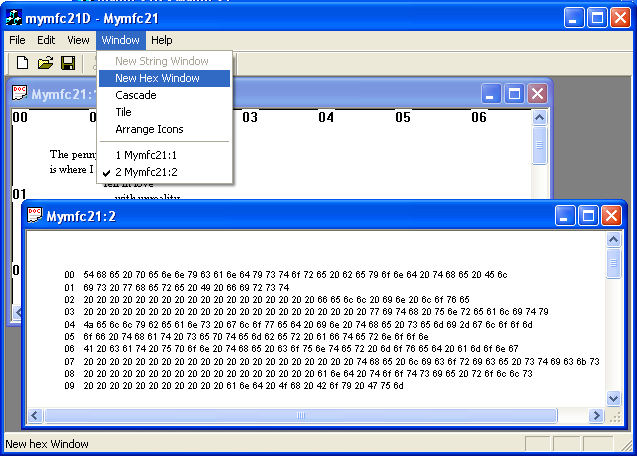Select the checked 2 Mymfc21:2 window entry

[x=146, y=172]
